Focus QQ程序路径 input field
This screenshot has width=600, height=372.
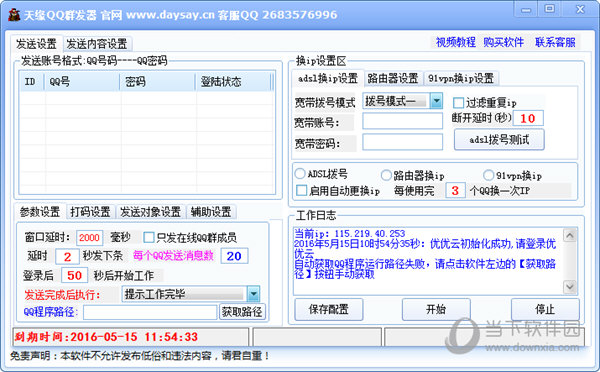pyautogui.click(x=150, y=312)
